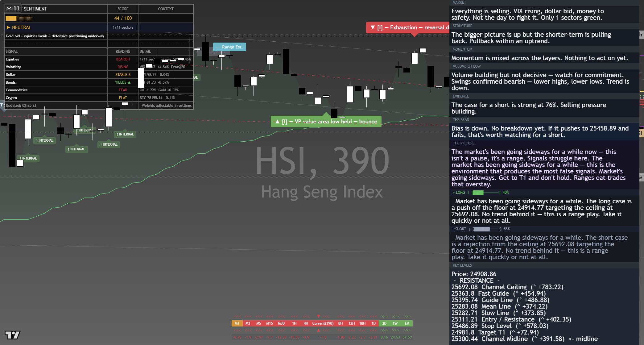Select the green 1W timeframe cell
The width and height of the screenshot is (644, 345).
coord(395,323)
